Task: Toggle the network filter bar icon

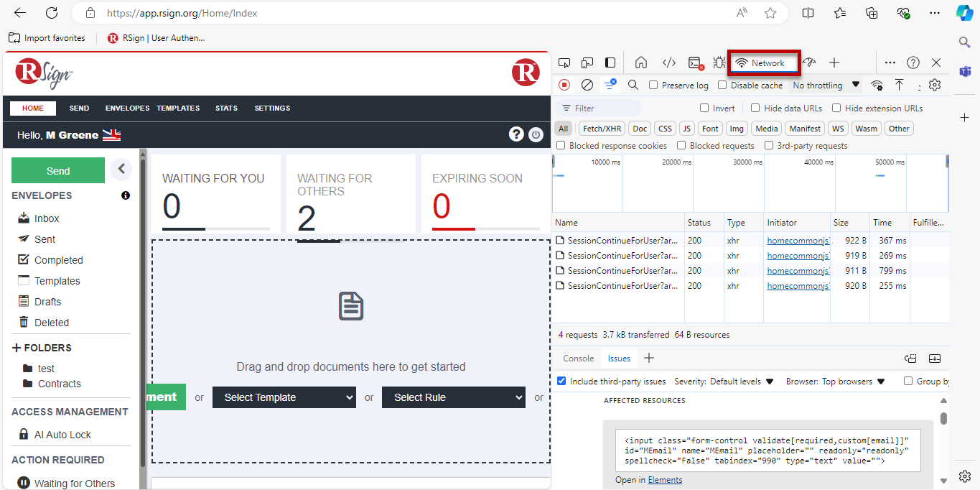Action: click(x=610, y=85)
